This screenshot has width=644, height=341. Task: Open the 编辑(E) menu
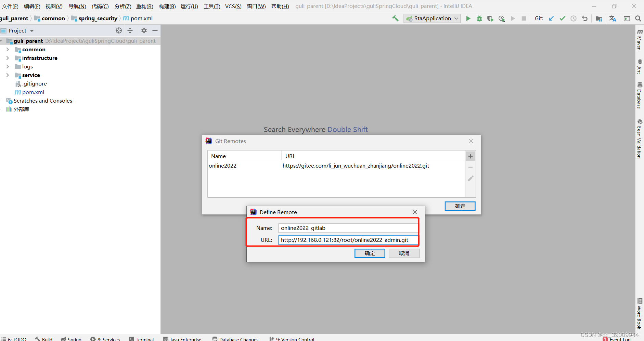click(x=32, y=6)
